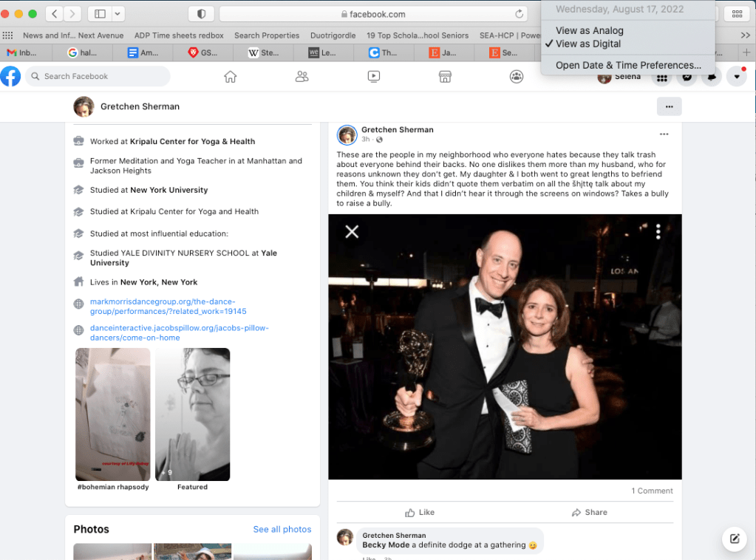Click the Facebook logo

click(x=10, y=76)
